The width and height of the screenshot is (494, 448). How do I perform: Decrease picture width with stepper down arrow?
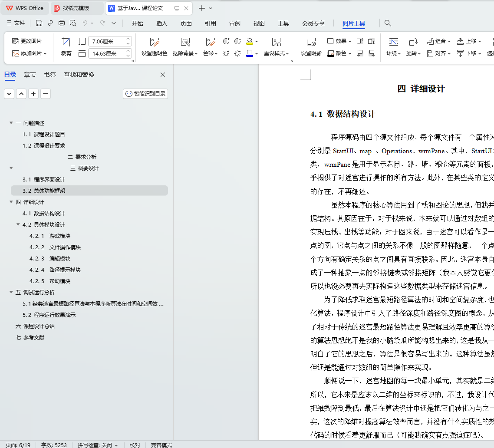pos(128,56)
